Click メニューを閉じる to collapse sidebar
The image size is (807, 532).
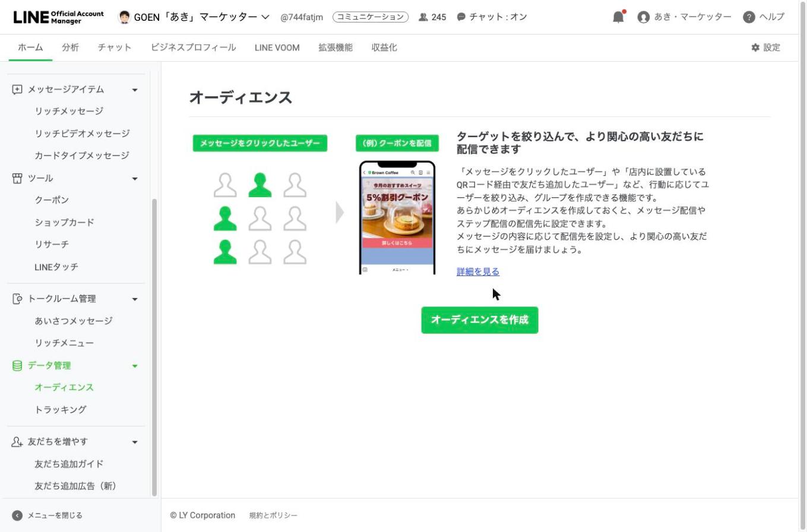(55, 515)
